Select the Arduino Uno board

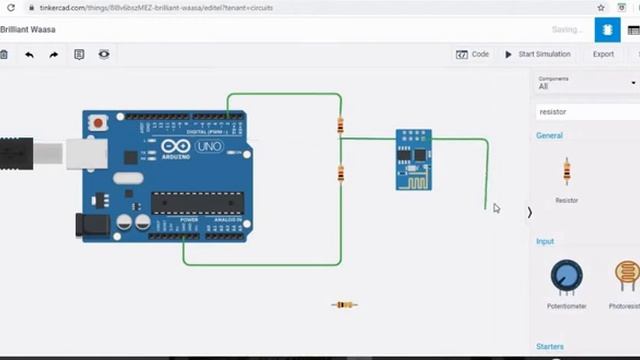[x=167, y=176]
